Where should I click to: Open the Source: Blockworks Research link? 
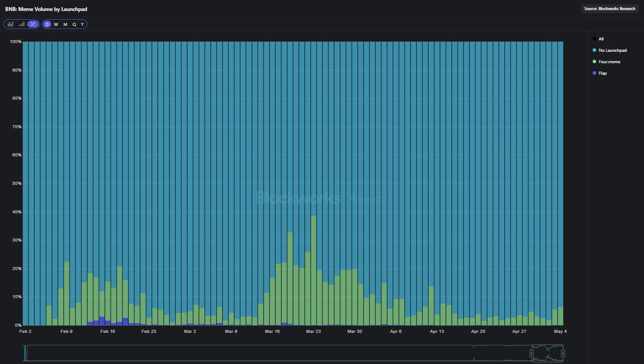tap(609, 9)
